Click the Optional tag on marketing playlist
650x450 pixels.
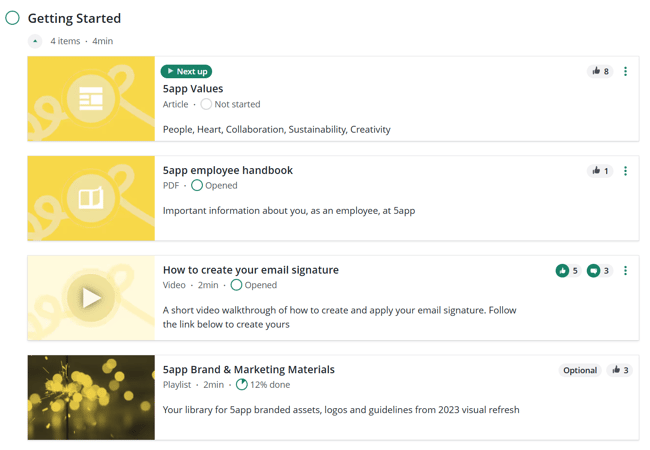click(580, 370)
